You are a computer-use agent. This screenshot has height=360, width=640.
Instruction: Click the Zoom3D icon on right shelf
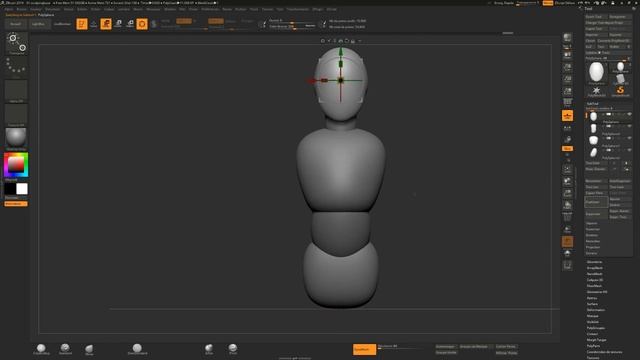tap(567, 193)
